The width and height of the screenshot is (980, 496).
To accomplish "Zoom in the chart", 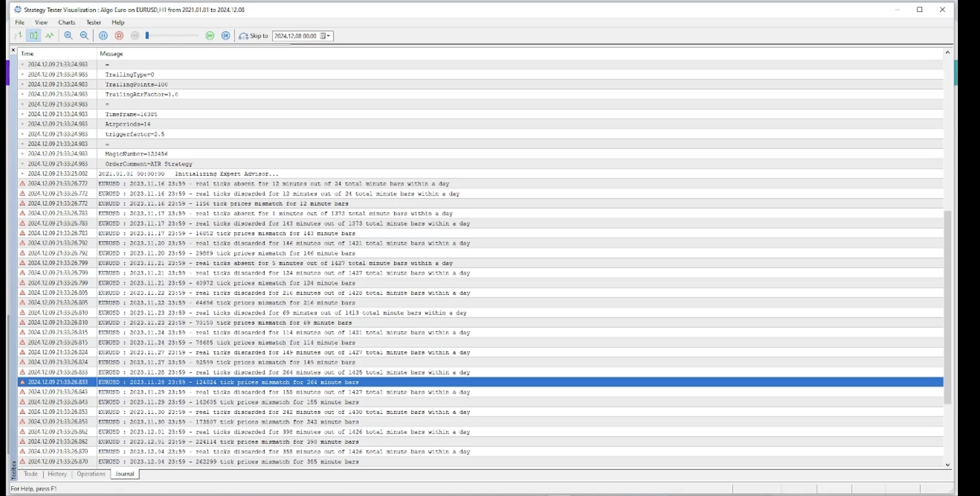I will point(68,36).
